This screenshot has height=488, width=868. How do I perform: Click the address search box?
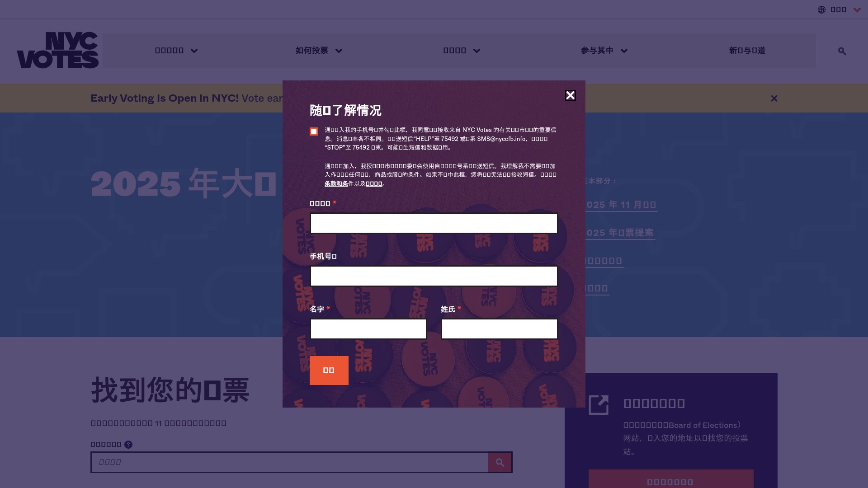pyautogui.click(x=290, y=462)
